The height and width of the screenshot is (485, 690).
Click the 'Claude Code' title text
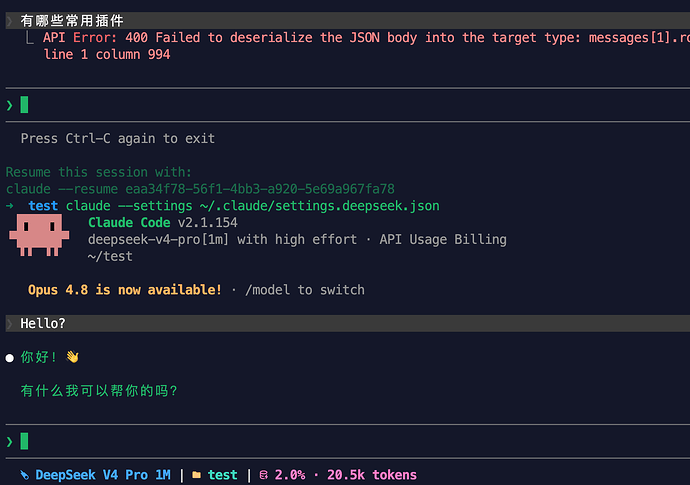(x=129, y=223)
